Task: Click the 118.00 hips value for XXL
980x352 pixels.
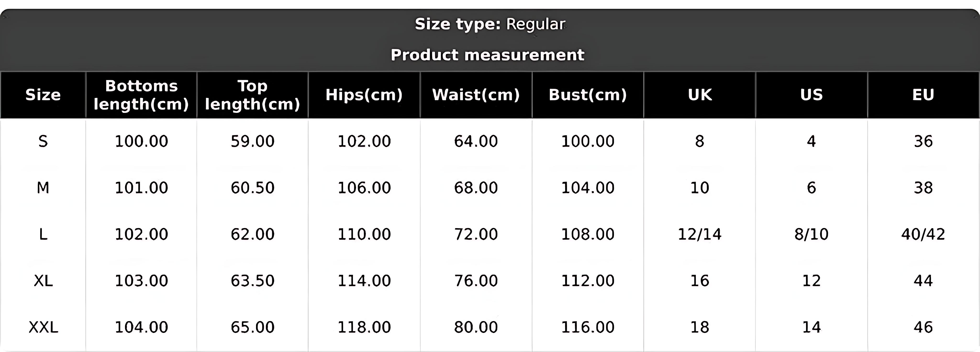Action: point(364,327)
